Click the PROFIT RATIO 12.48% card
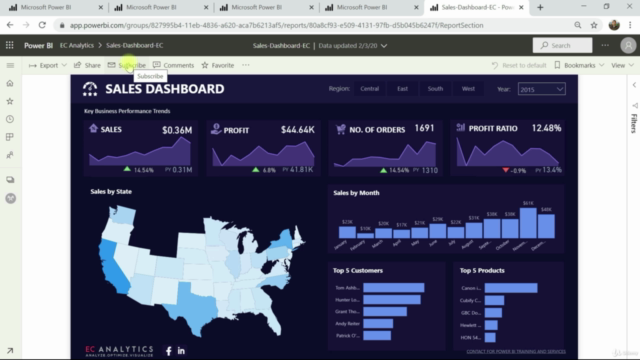Screen dimensions: 640x360 pos(507,148)
